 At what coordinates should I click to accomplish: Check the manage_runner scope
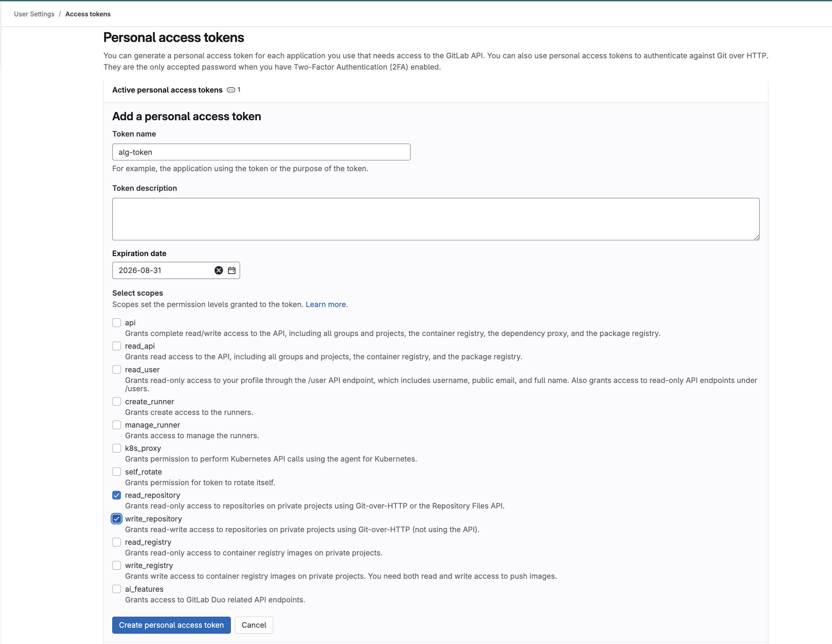coord(117,425)
